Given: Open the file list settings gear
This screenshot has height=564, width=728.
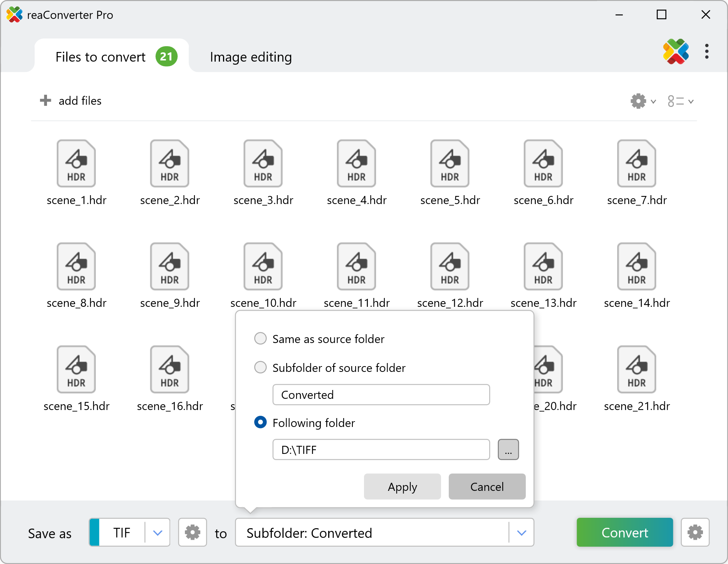Looking at the screenshot, I should coord(642,101).
